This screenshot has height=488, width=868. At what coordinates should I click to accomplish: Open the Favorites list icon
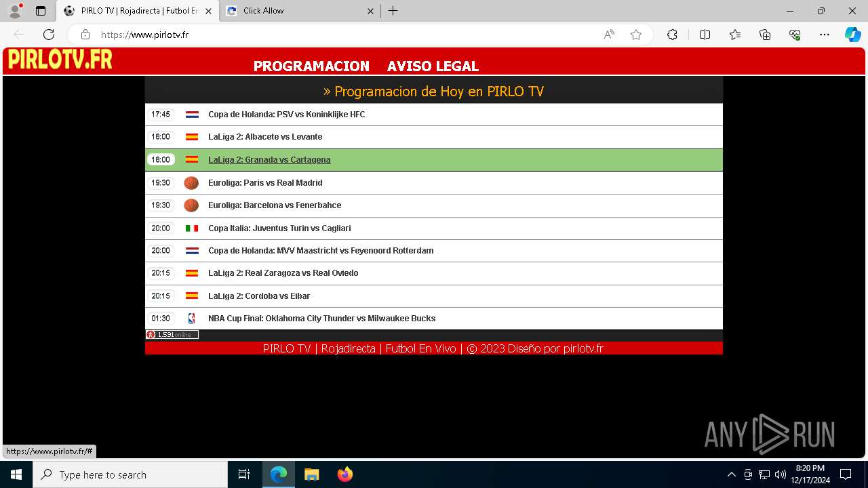pos(735,35)
